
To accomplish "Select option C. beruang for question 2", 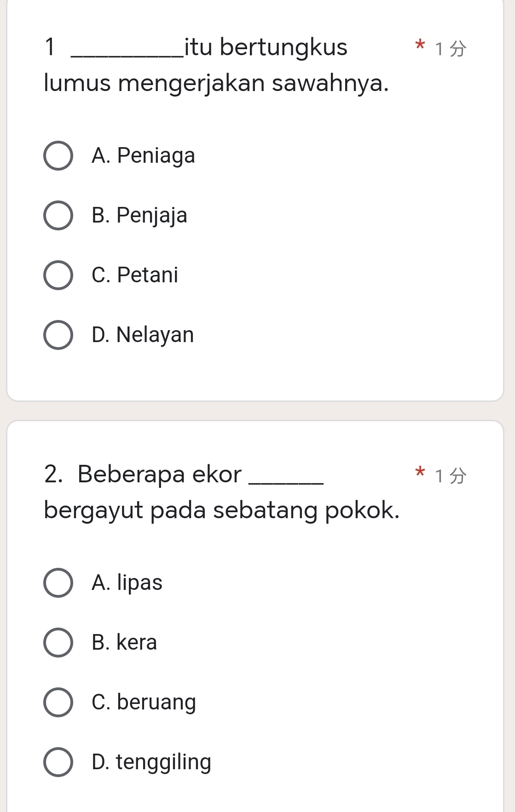I will tap(58, 701).
